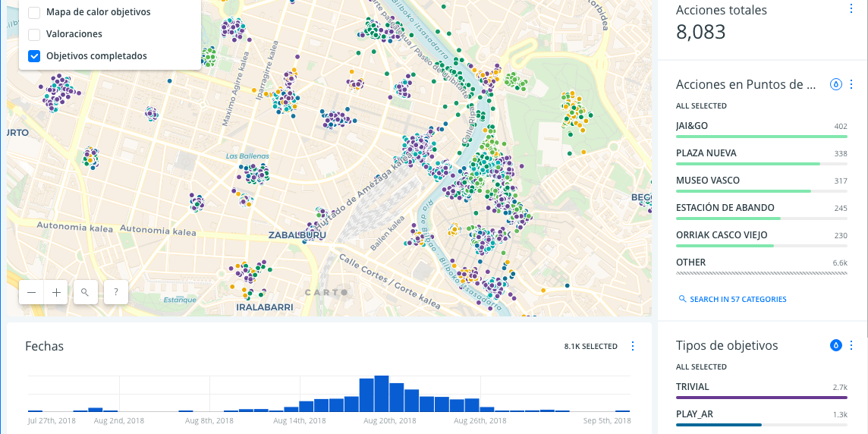The image size is (868, 434).
Task: Toggle auto-style droplet on Tipos de objetivos widget
Action: (x=835, y=345)
